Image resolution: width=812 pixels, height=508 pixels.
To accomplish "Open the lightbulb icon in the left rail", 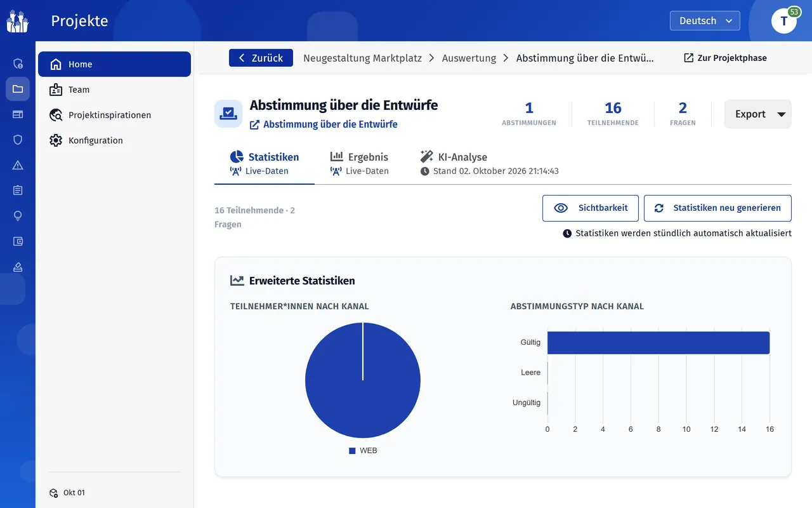I will 18,216.
